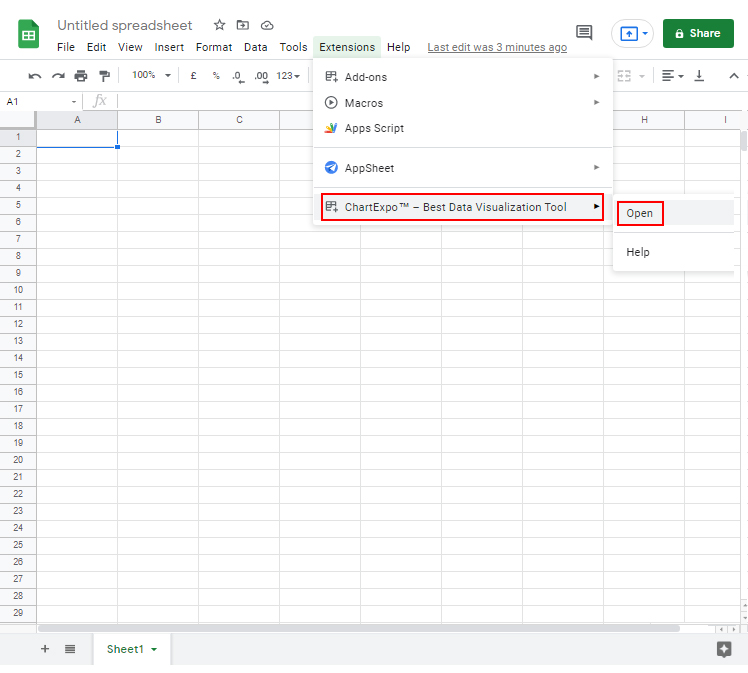Open horizontal align dropdown

(x=673, y=76)
